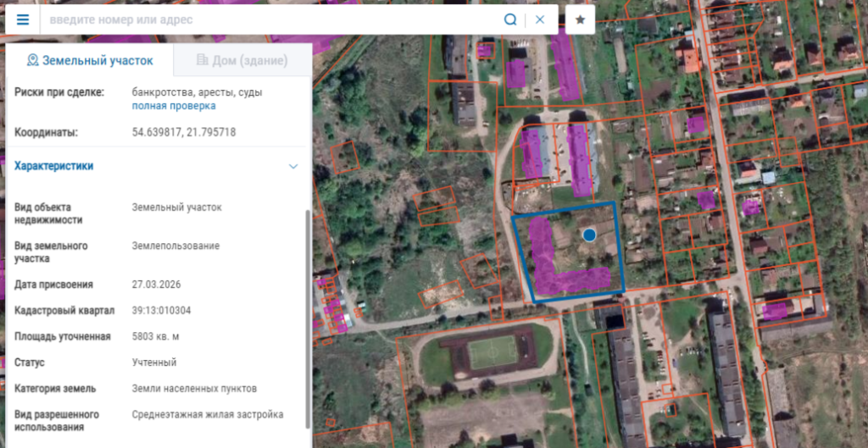Click the info panel vertical scrollbar
This screenshot has height=448, width=868.
click(x=309, y=319)
